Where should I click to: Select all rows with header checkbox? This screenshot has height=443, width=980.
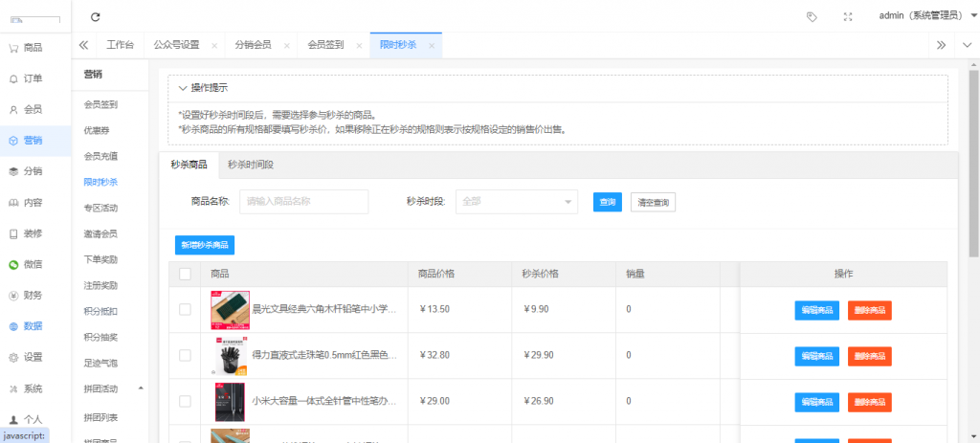[186, 275]
